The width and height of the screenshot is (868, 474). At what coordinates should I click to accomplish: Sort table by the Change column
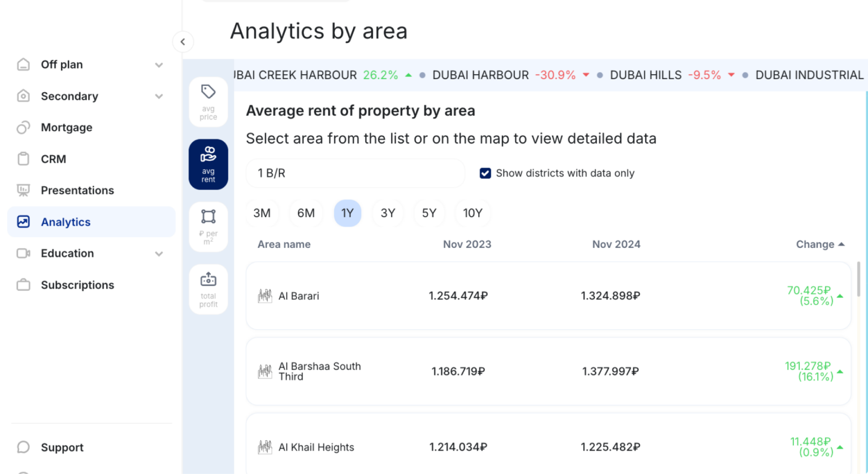point(819,244)
